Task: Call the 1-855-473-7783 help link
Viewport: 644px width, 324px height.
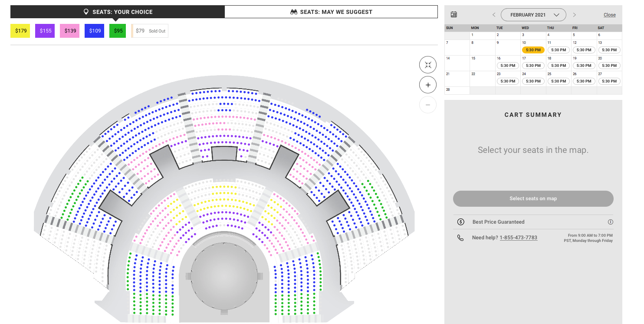Action: click(x=518, y=238)
